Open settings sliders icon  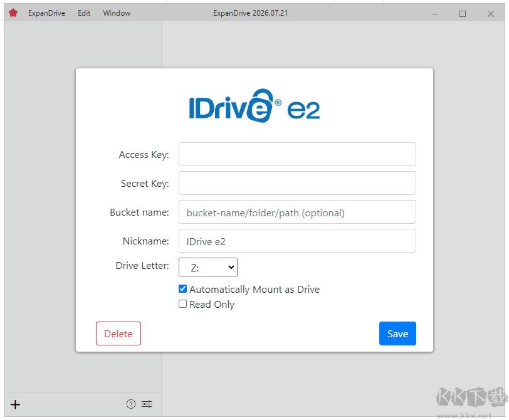147,404
